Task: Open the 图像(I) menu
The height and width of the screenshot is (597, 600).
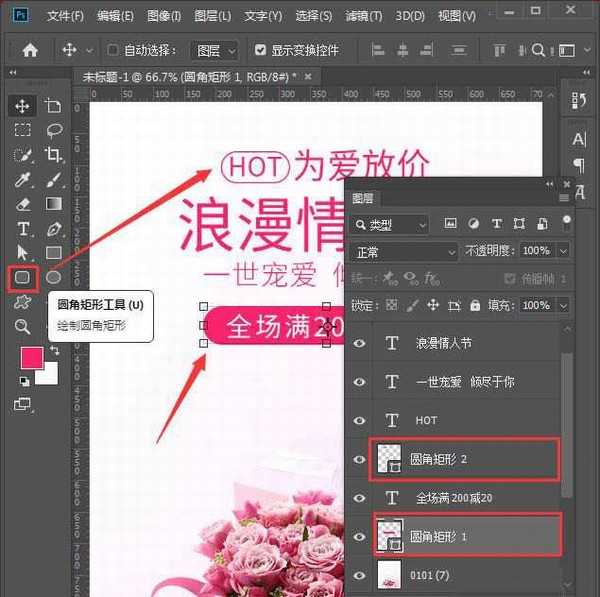Action: coord(164,16)
